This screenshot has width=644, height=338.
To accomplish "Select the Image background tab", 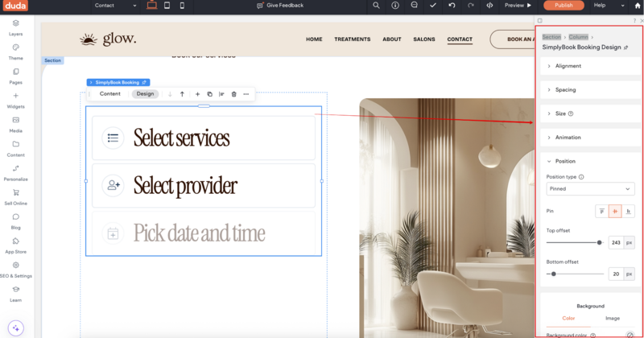I will [x=612, y=319].
